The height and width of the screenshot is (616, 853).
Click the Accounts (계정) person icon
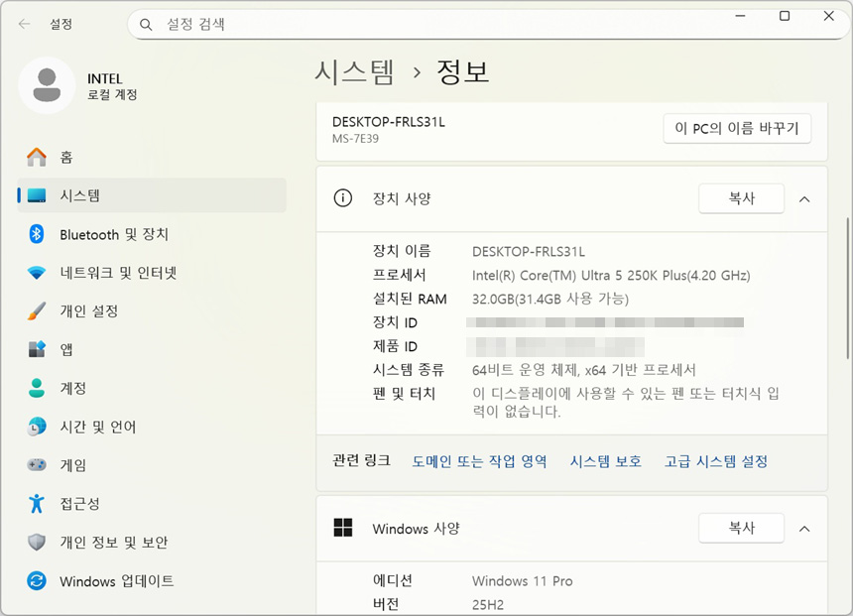[x=37, y=388]
